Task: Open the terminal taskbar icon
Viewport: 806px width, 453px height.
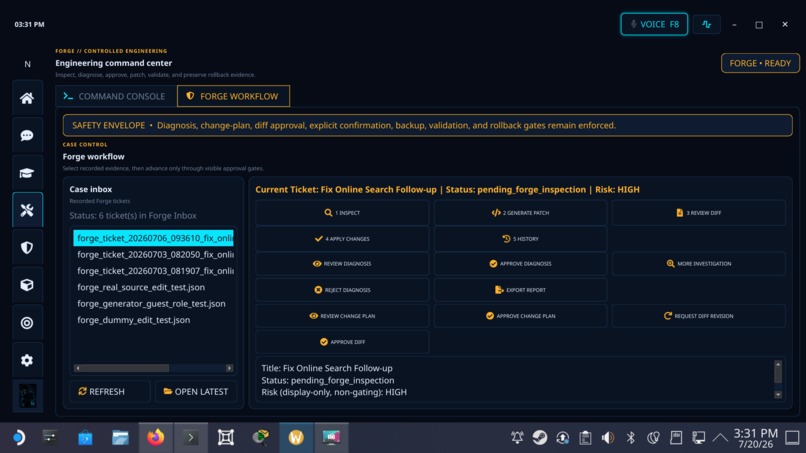Action: coord(191,438)
